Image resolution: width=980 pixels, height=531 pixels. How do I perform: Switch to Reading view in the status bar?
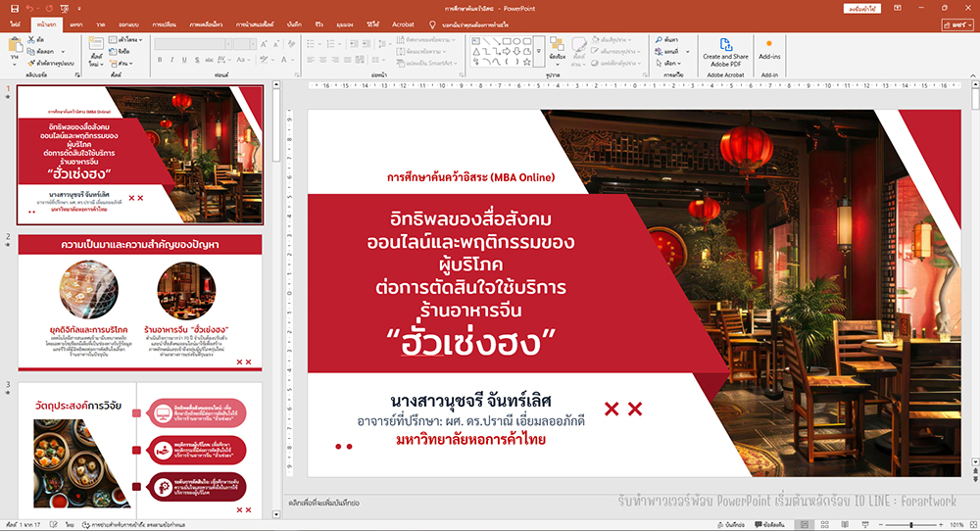[845, 525]
